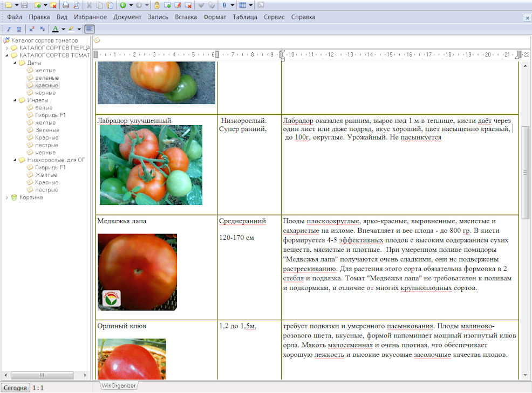Viewport: 532px width, 393px height.
Task: Open insert table dropdown arrow
Action: [x=251, y=5]
